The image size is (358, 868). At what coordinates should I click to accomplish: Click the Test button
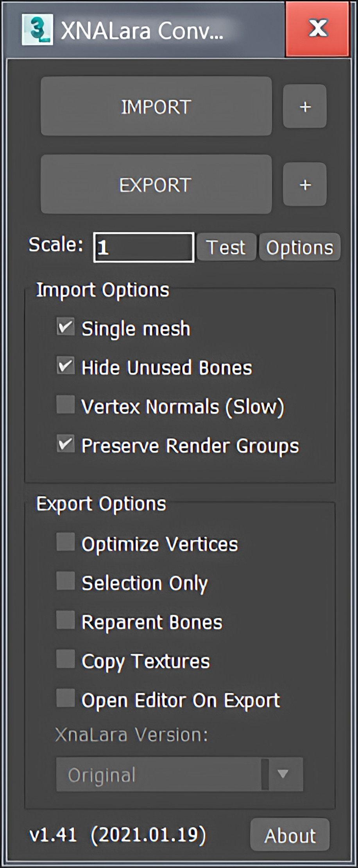(x=226, y=247)
